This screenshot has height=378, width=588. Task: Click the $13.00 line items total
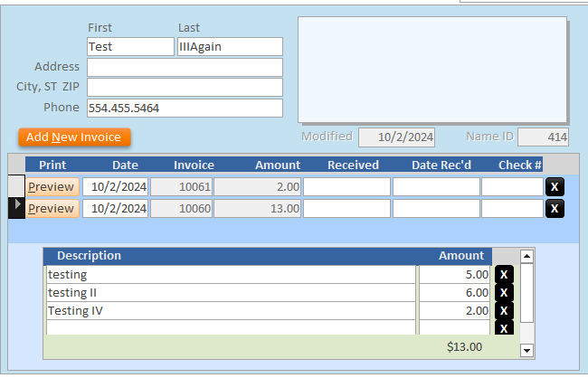point(464,347)
